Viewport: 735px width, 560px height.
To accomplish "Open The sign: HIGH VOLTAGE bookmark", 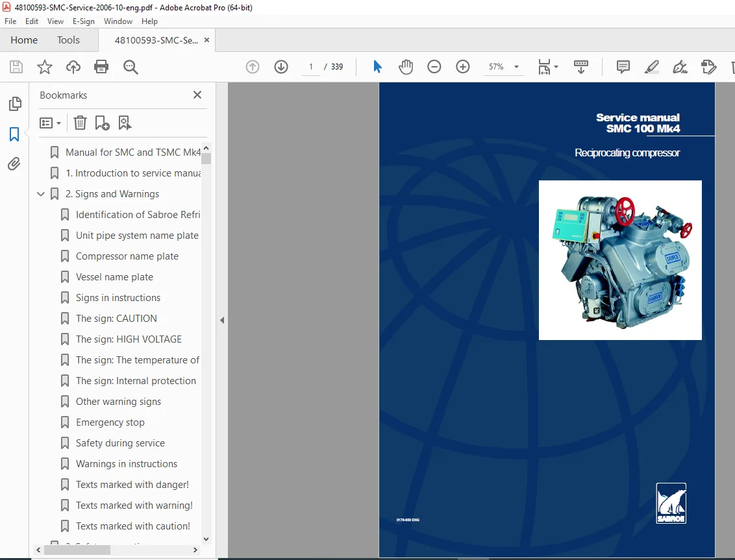I will tap(129, 339).
